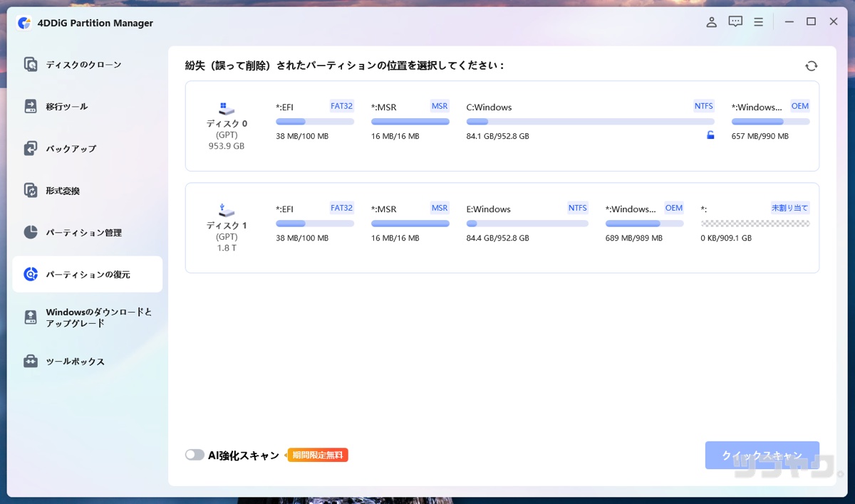Maximize the 4DDiG Partition Manager window

tap(811, 22)
